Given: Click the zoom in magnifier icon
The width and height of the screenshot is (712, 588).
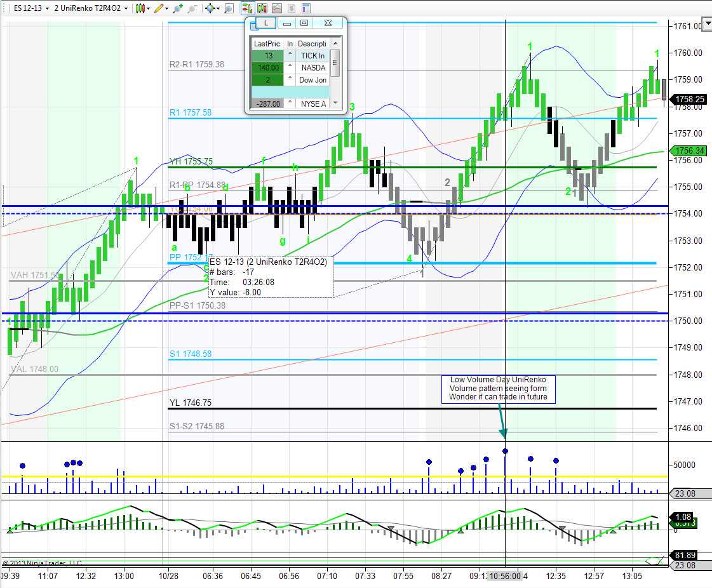Looking at the screenshot, I should coord(178,8).
